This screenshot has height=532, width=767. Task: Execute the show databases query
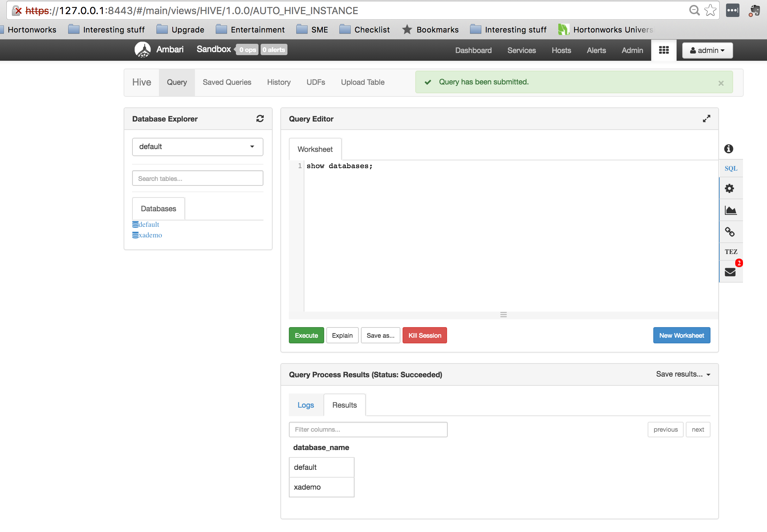(x=306, y=335)
